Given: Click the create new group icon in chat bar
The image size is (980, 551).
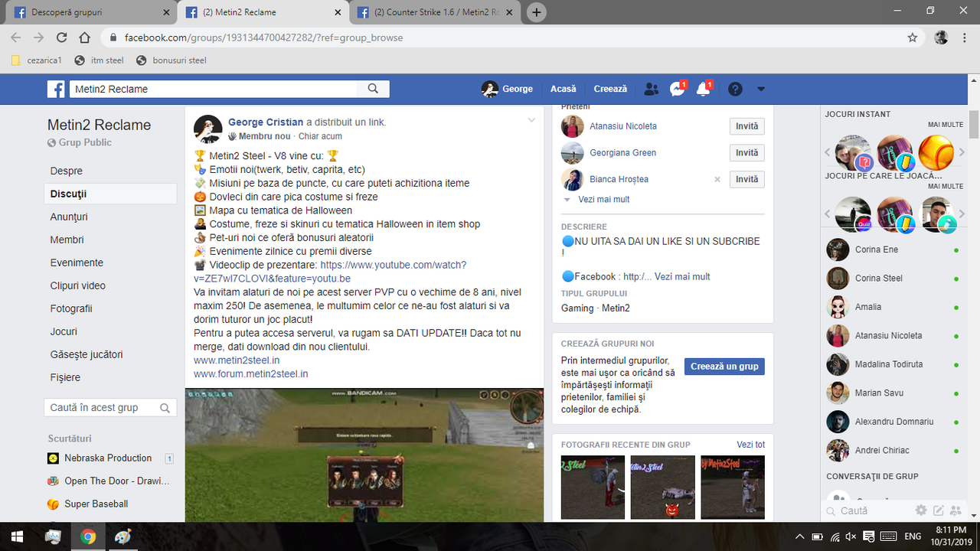Looking at the screenshot, I should point(955,510).
